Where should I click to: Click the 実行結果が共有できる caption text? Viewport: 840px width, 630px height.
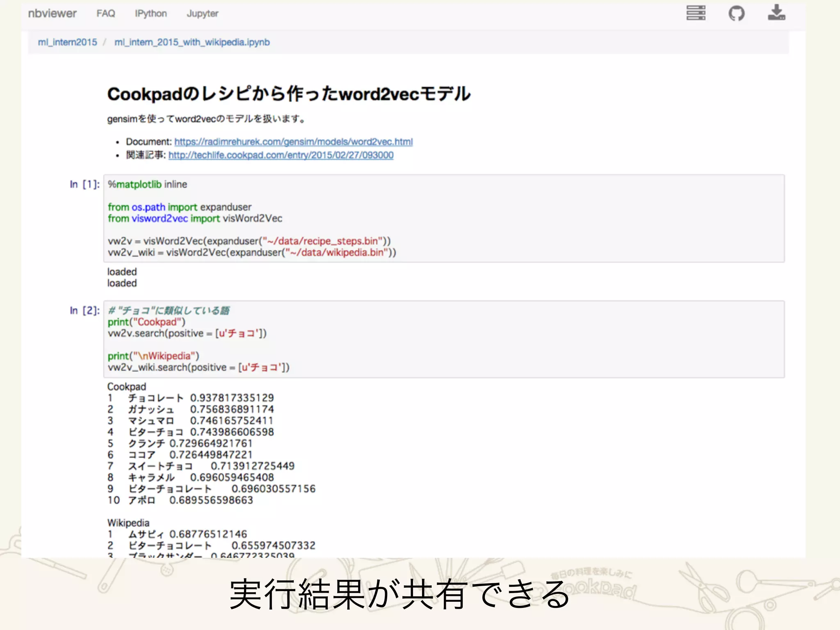click(399, 594)
